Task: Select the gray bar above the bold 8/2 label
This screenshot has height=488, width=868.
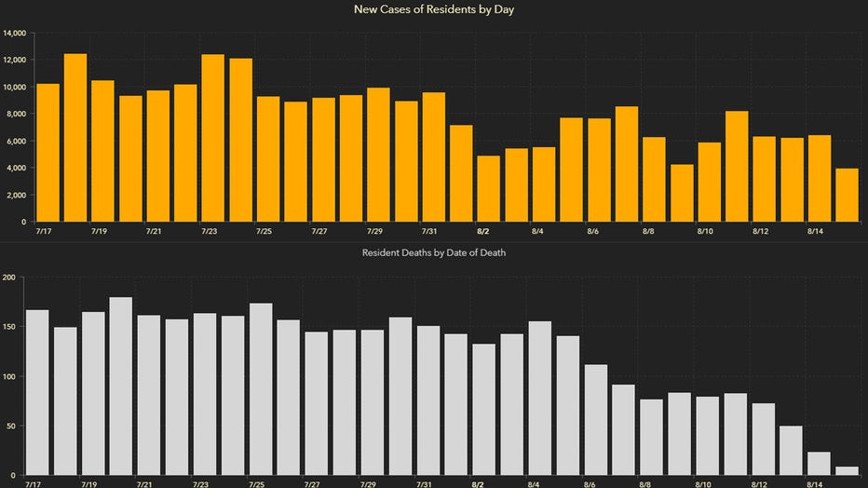Action: [x=483, y=410]
